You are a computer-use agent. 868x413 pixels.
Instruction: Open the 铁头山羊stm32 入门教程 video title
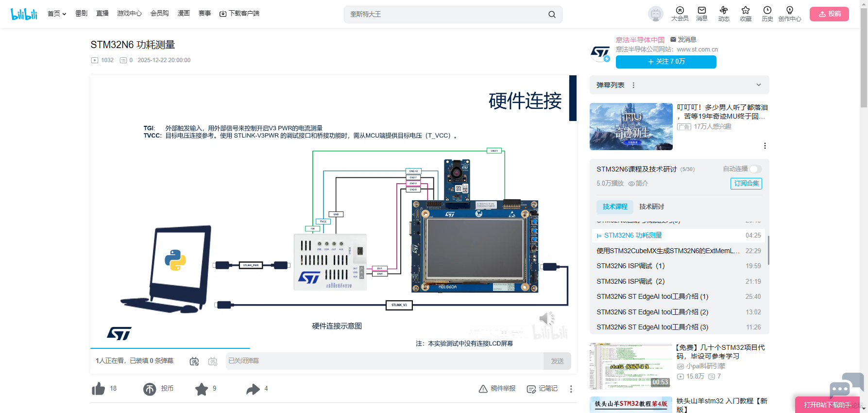pyautogui.click(x=722, y=405)
